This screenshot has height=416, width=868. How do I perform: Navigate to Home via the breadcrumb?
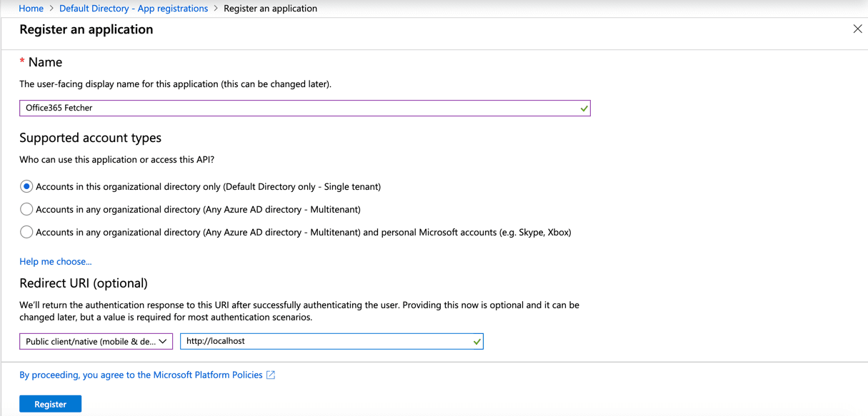tap(31, 8)
